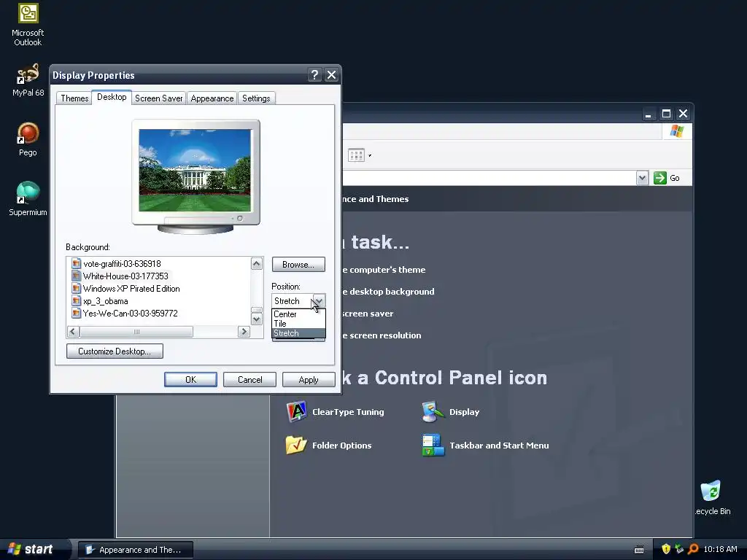The image size is (747, 560).
Task: Click Customize Desktop... button
Action: point(115,351)
